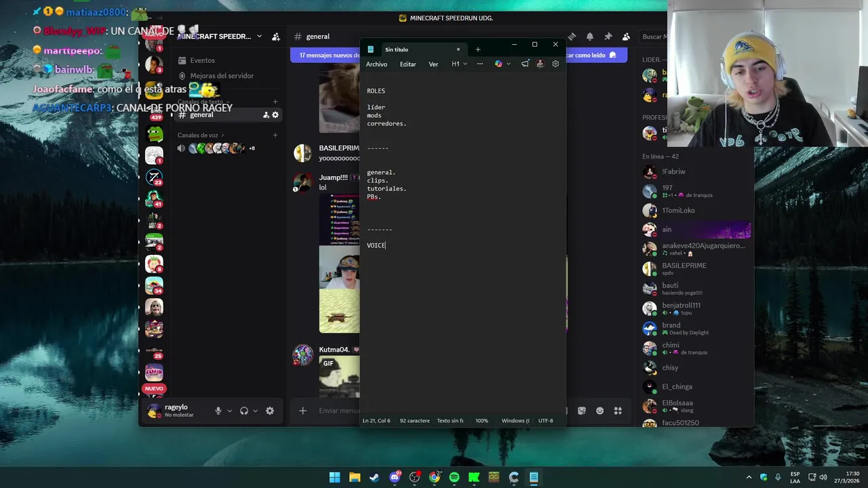Click Juamp!!!! username in chat
This screenshot has width=868, height=488.
[x=333, y=178]
